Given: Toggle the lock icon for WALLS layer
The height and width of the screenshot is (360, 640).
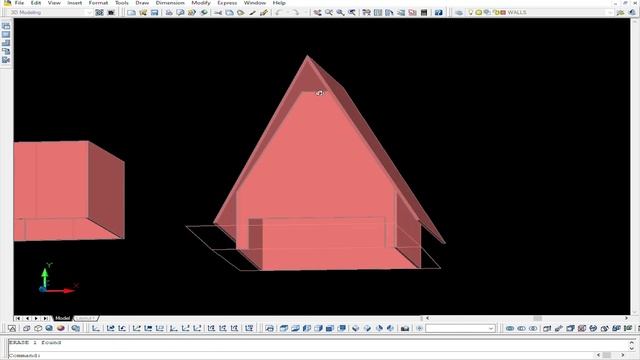Looking at the screenshot, I should pos(496,13).
